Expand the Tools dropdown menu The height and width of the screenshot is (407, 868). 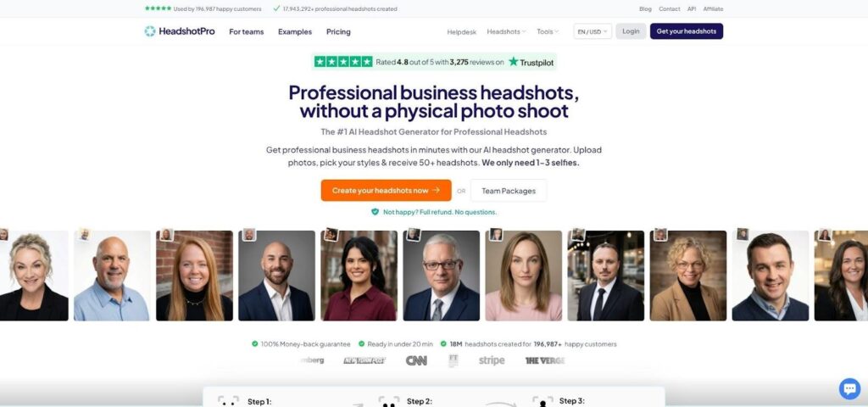pos(548,31)
